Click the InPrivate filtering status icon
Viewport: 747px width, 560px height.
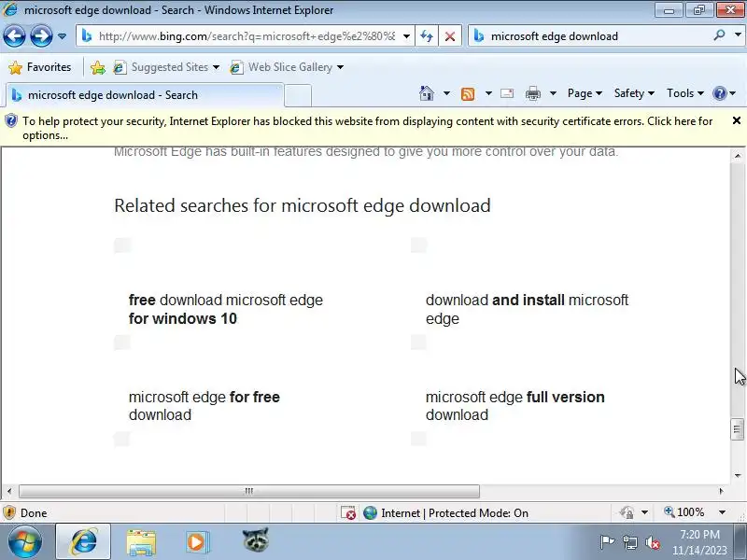627,512
